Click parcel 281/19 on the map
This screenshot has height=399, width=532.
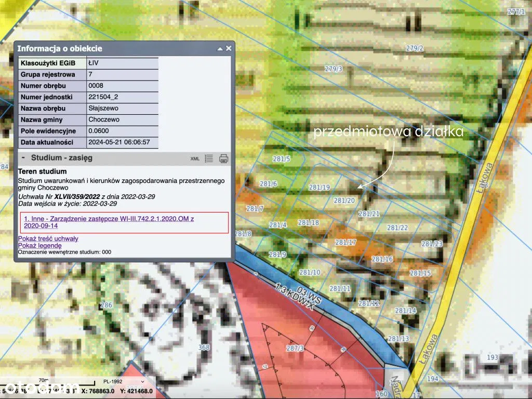pyautogui.click(x=319, y=187)
